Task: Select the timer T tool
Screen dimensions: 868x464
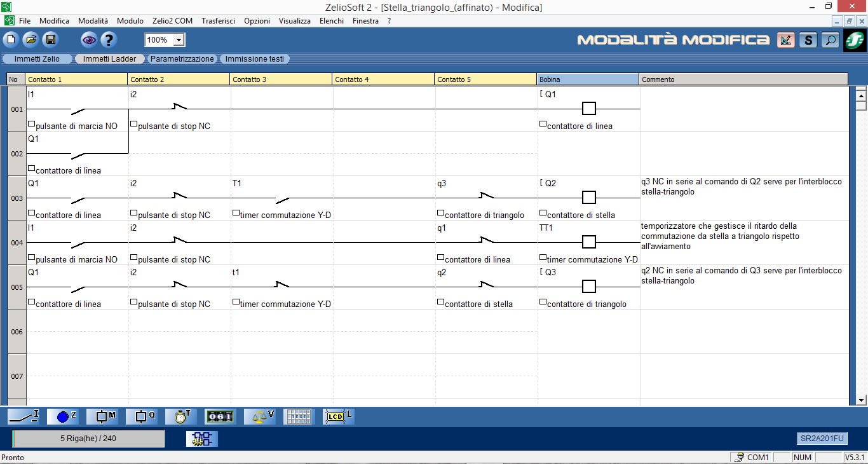Action: click(x=182, y=416)
